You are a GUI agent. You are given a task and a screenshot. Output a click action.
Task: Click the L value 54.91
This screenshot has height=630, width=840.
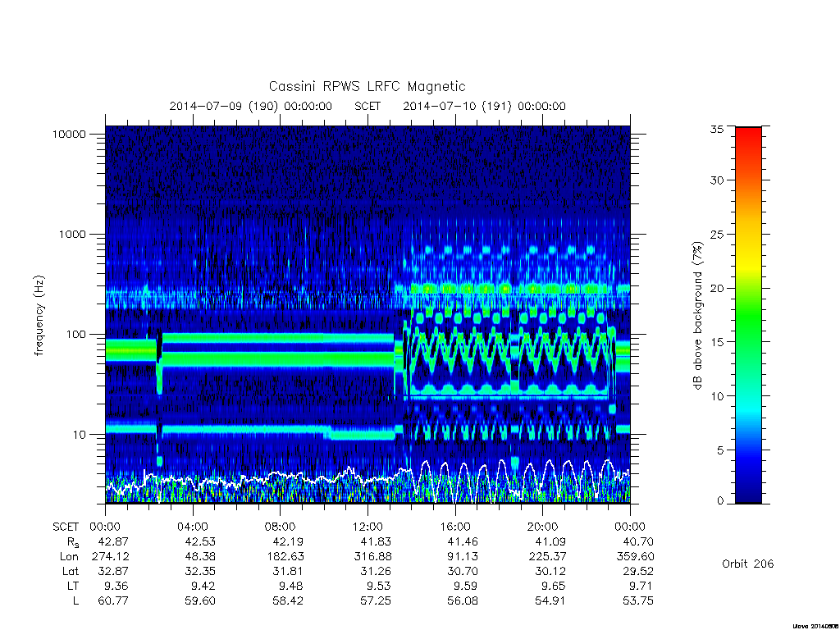550,601
